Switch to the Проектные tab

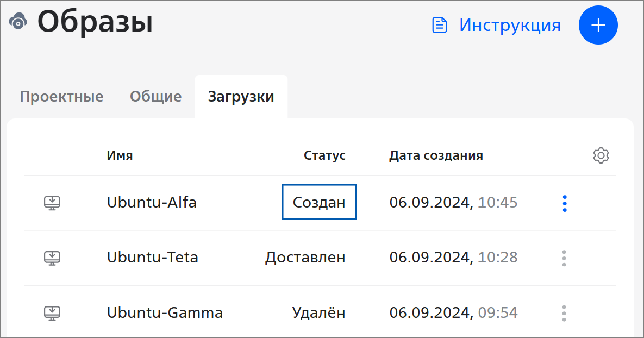(x=61, y=97)
